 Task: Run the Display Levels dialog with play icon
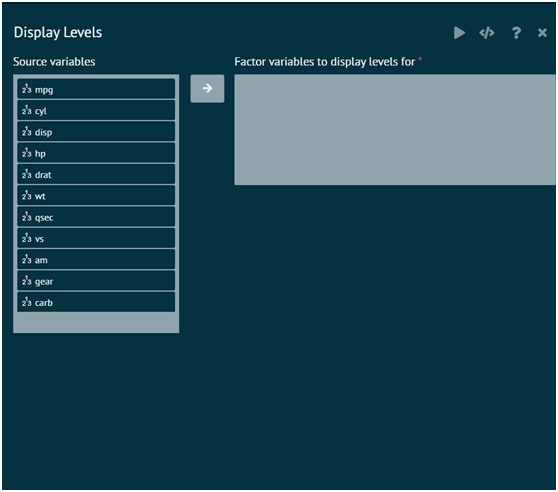(x=459, y=33)
